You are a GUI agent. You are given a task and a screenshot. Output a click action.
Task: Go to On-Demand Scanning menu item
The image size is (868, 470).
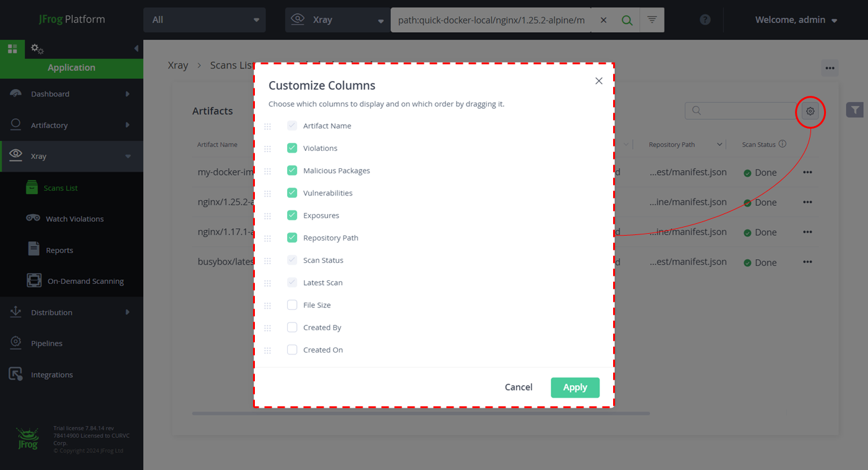(85, 281)
